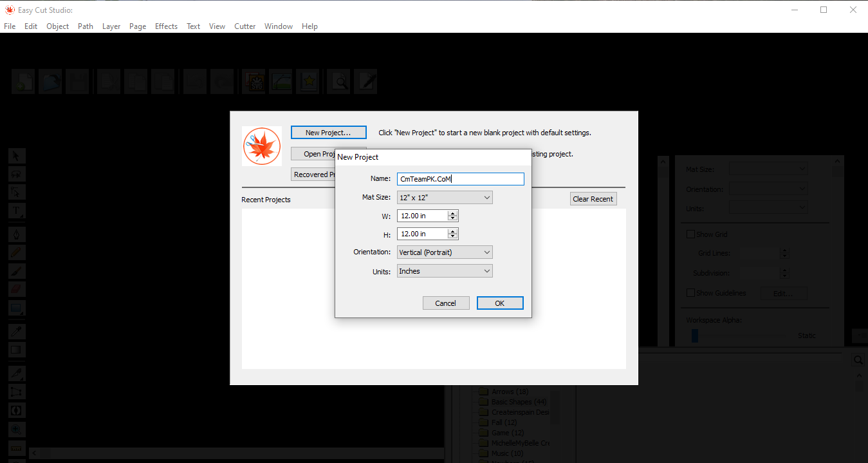The height and width of the screenshot is (463, 868).
Task: Click the H height value field
Action: coord(423,234)
